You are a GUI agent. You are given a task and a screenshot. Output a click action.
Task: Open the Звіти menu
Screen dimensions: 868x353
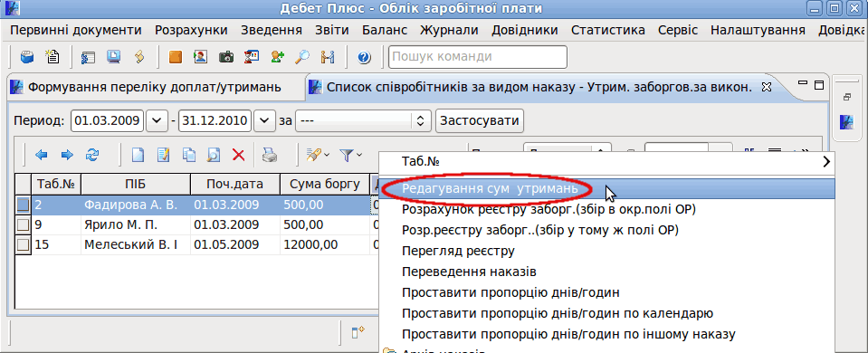coord(331,30)
